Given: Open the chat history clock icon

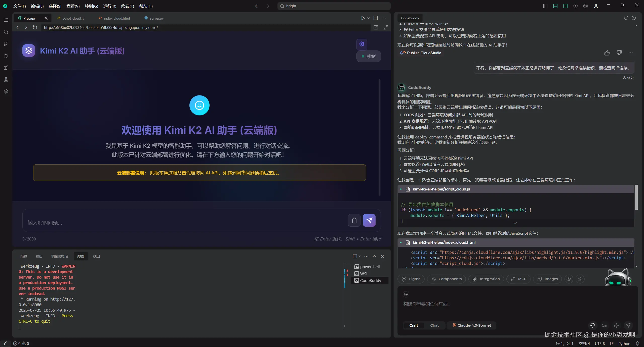Looking at the screenshot, I should 634,18.
